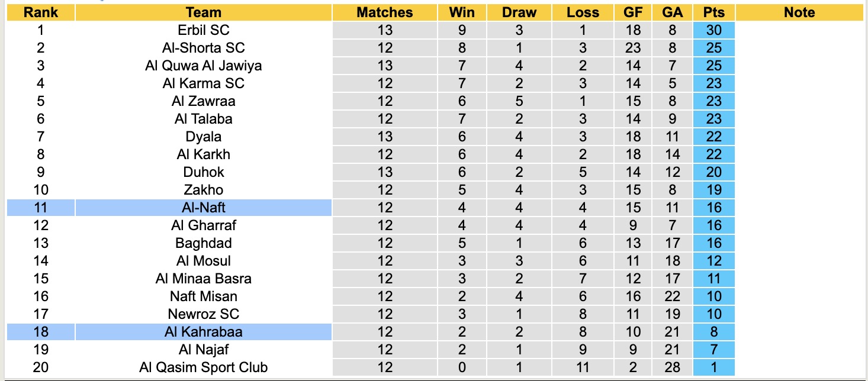Click the Al Quwa Al Jawiya team name

click(203, 66)
